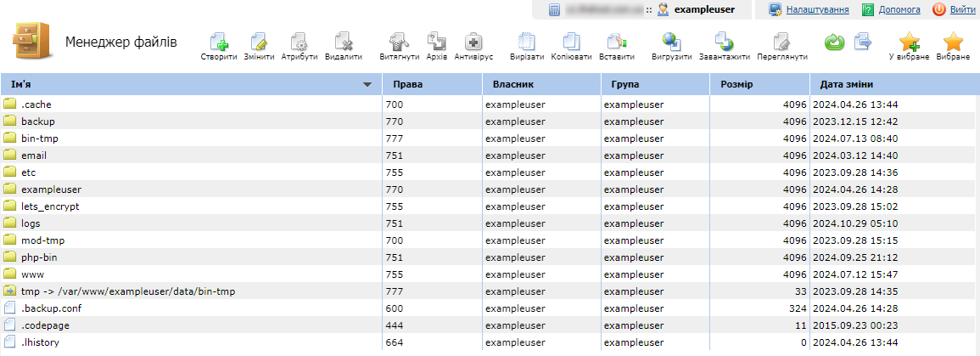The image size is (980, 356).
Task: Click the 444 permissions of .codepage
Action: pyautogui.click(x=395, y=325)
